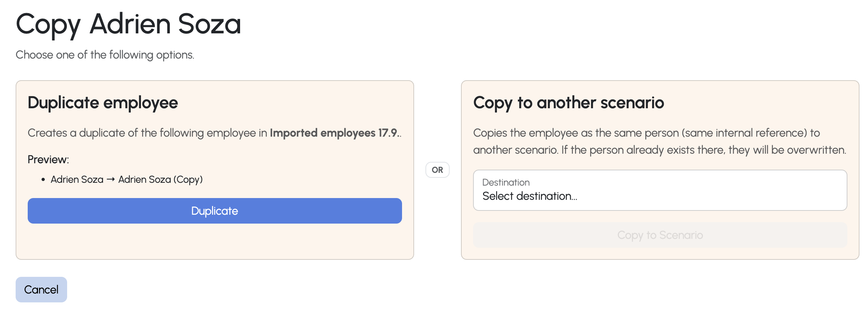Click the "Choose one of the following options." subtitle
Viewport: 868px width, 318px height.
105,55
